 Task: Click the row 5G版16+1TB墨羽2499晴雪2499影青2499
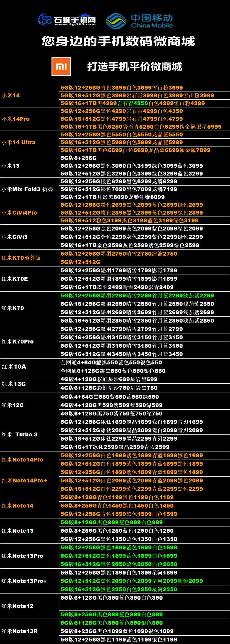(x=144, y=287)
